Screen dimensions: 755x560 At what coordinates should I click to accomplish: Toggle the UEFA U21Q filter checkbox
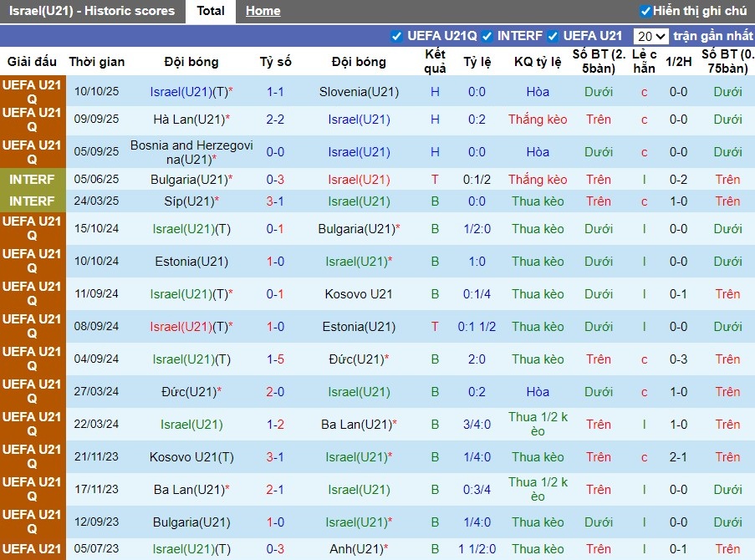(x=395, y=36)
